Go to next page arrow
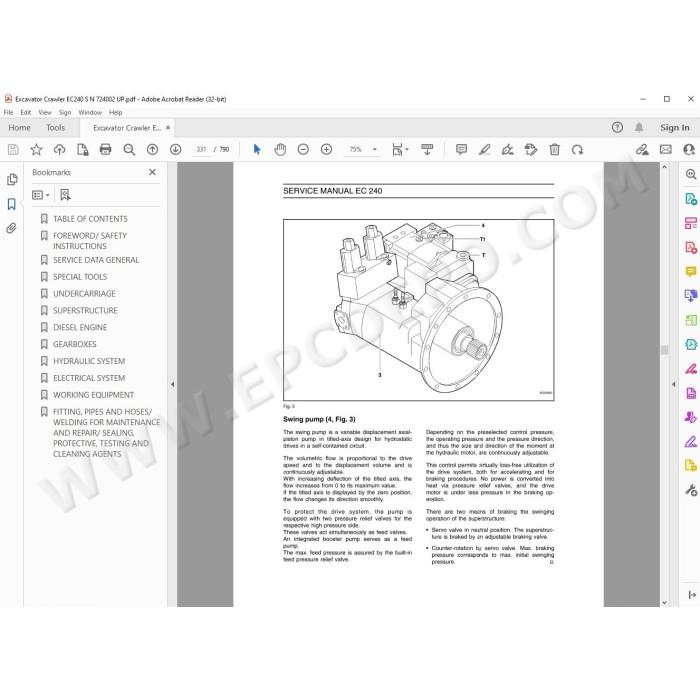The height and width of the screenshot is (700, 700). tap(175, 150)
